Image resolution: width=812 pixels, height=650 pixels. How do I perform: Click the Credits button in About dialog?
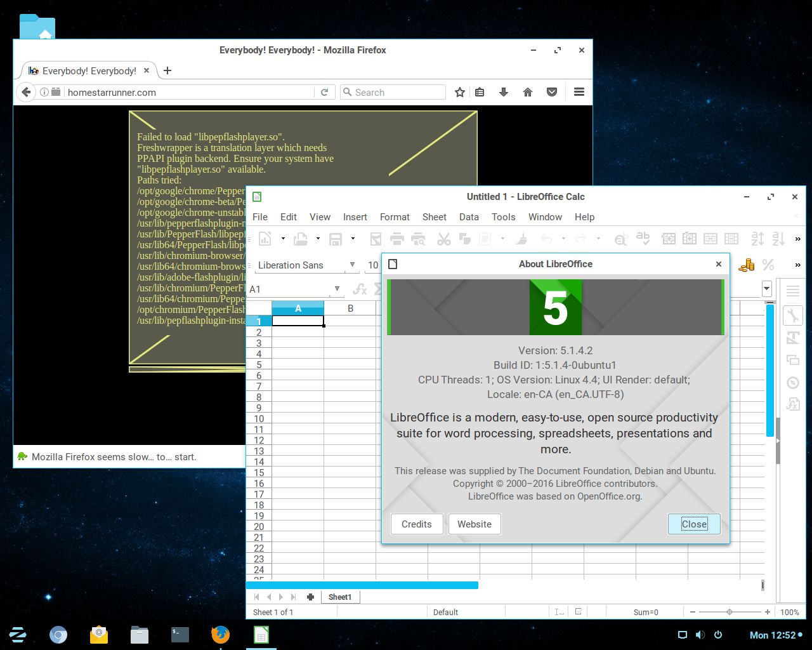click(417, 524)
